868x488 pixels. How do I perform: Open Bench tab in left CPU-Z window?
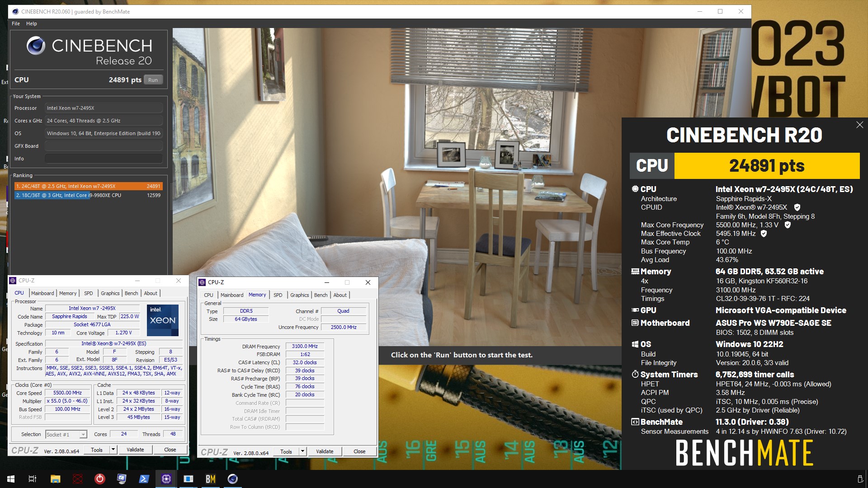click(132, 293)
